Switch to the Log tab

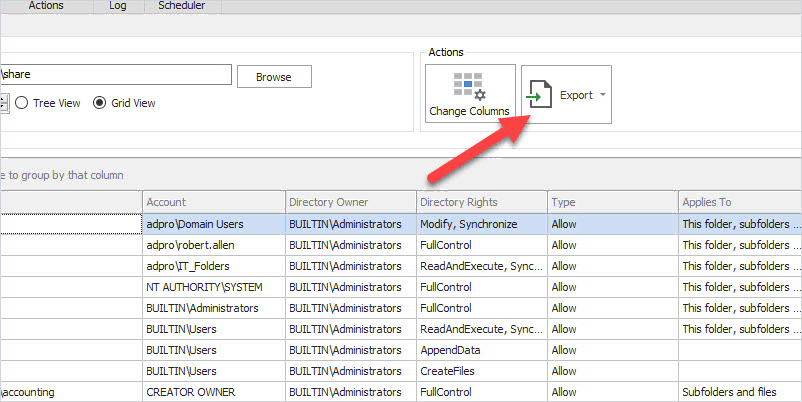(118, 6)
